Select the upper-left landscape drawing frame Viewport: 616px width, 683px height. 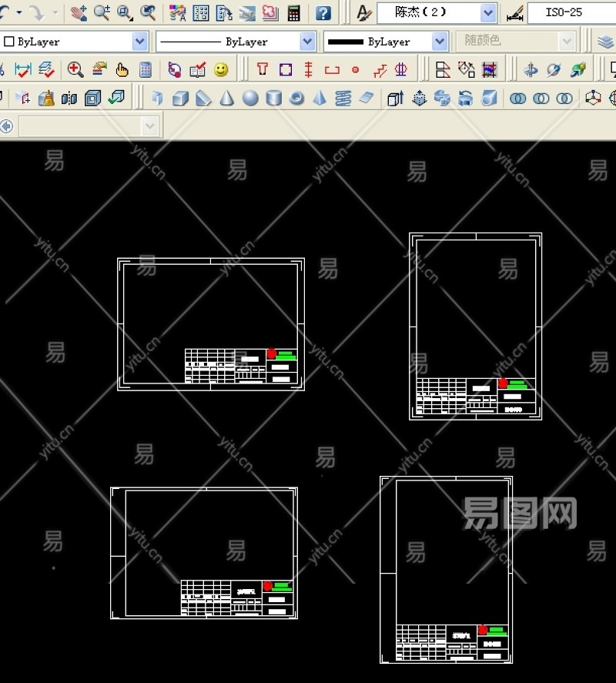click(x=211, y=324)
